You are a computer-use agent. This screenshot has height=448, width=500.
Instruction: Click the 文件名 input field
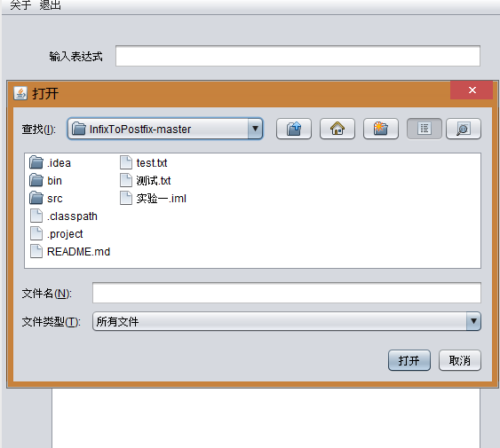(287, 293)
